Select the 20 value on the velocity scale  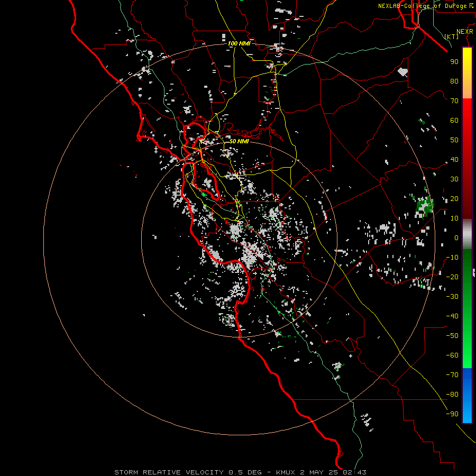pos(454,198)
